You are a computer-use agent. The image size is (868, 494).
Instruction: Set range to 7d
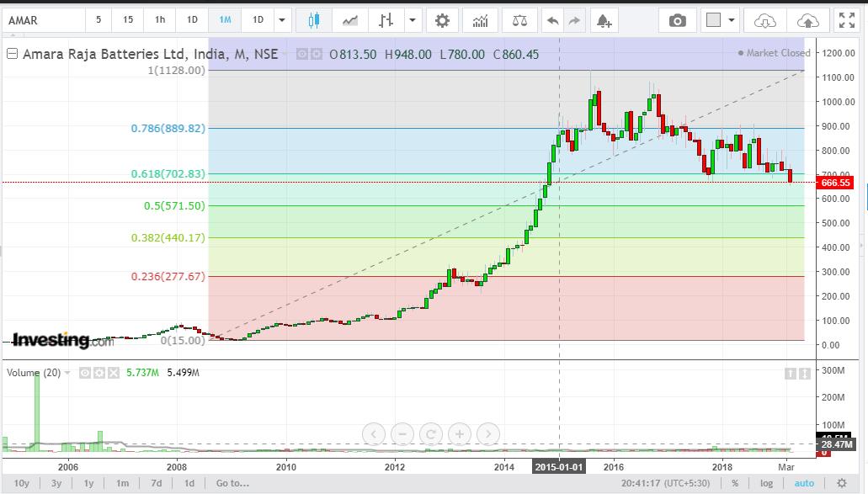(157, 483)
